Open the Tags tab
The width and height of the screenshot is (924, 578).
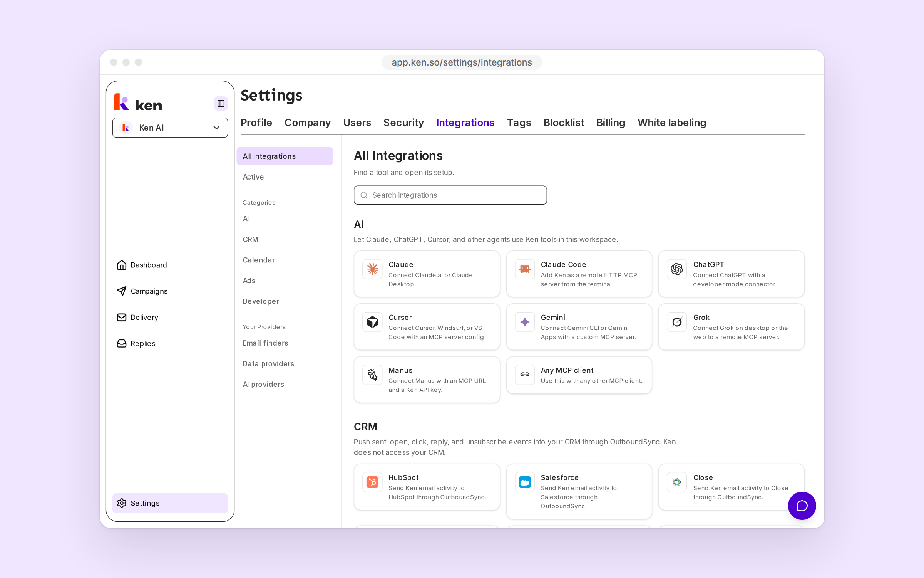pyautogui.click(x=519, y=123)
